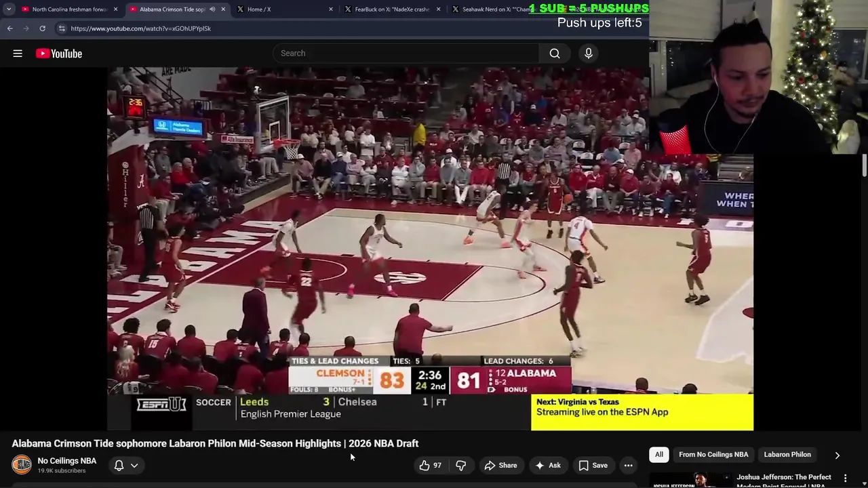Click the magnifier search button

[x=555, y=54]
